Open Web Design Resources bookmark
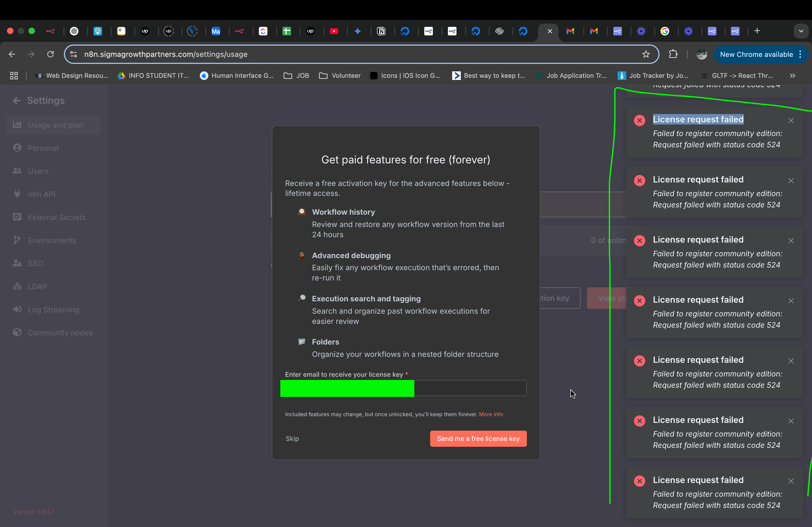Screen dimensions: 812x527 [x=71, y=76]
